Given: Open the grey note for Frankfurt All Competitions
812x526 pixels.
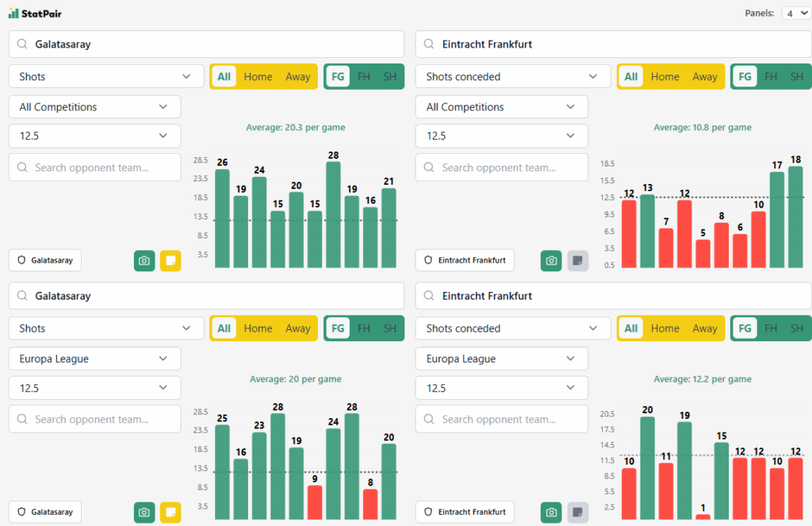Looking at the screenshot, I should click(x=577, y=261).
